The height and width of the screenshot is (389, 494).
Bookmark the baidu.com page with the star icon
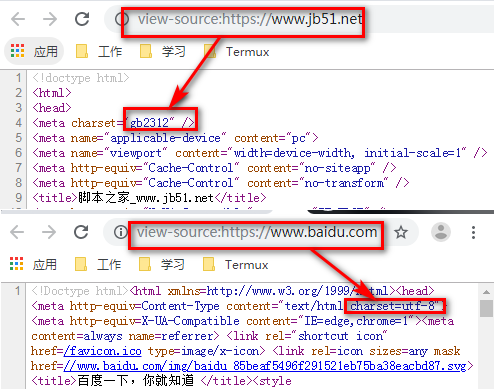point(401,232)
